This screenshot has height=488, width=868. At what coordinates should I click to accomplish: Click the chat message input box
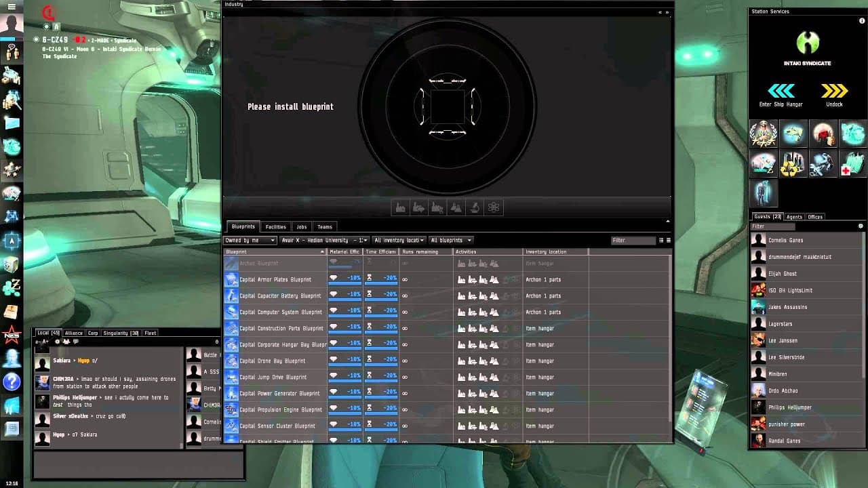tap(138, 464)
